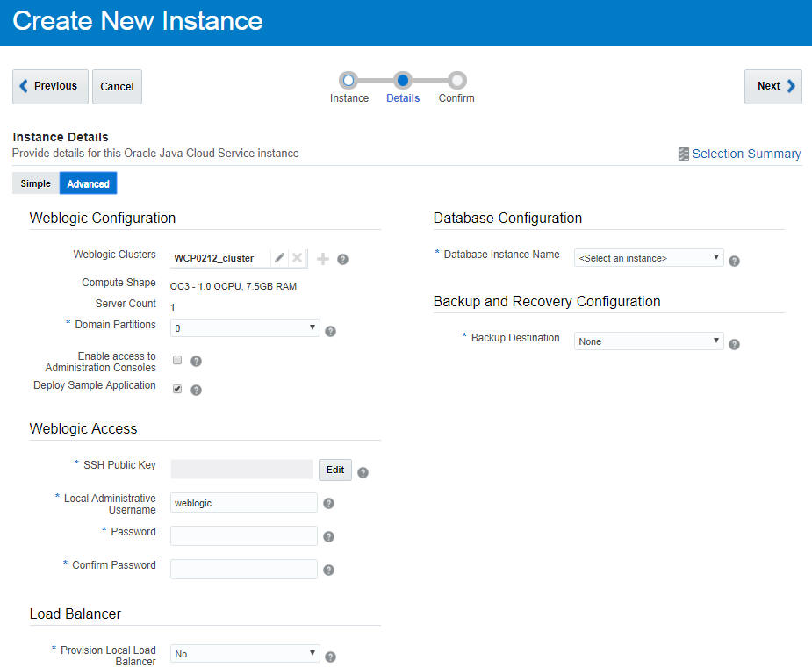Screen dimensions: 812x668
Task: Open help for Database Instance Name
Action: 734,260
